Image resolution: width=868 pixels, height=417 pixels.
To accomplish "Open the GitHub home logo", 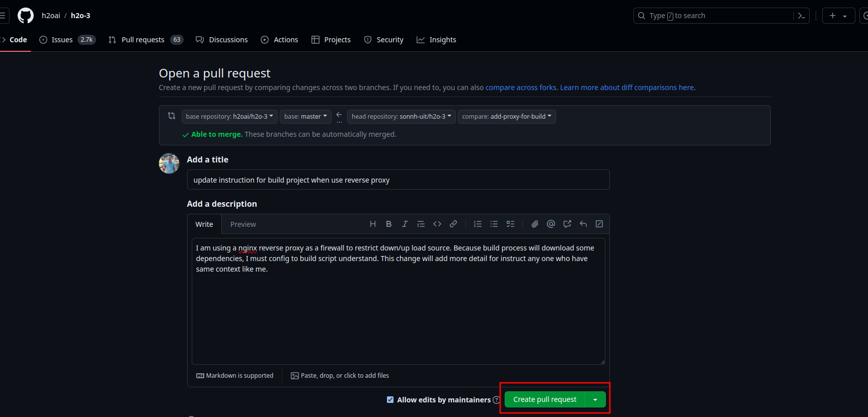I will tap(26, 16).
